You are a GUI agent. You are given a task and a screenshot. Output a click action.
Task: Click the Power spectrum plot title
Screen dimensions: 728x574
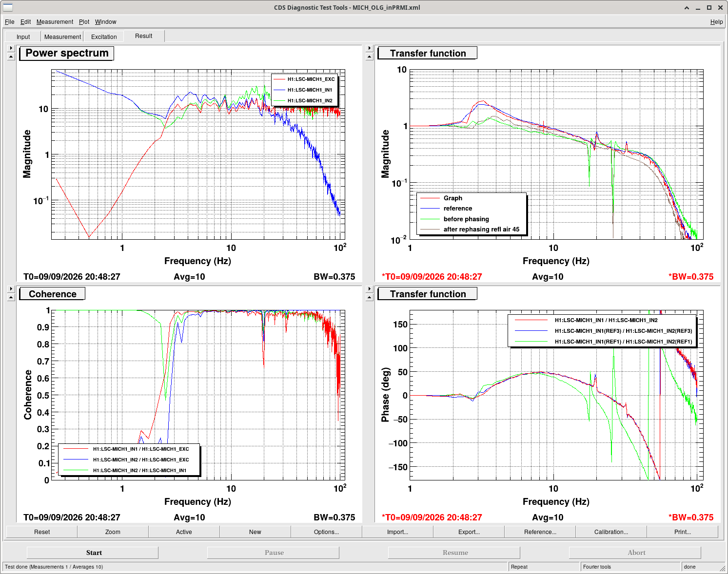pos(67,53)
